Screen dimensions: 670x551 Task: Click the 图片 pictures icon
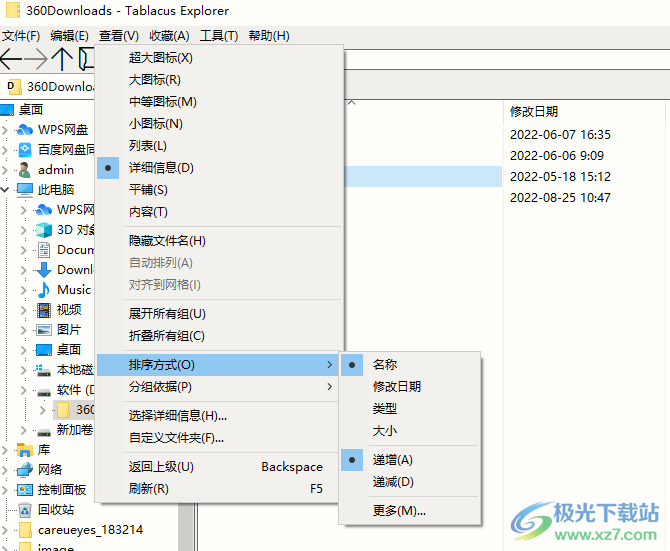click(x=44, y=330)
